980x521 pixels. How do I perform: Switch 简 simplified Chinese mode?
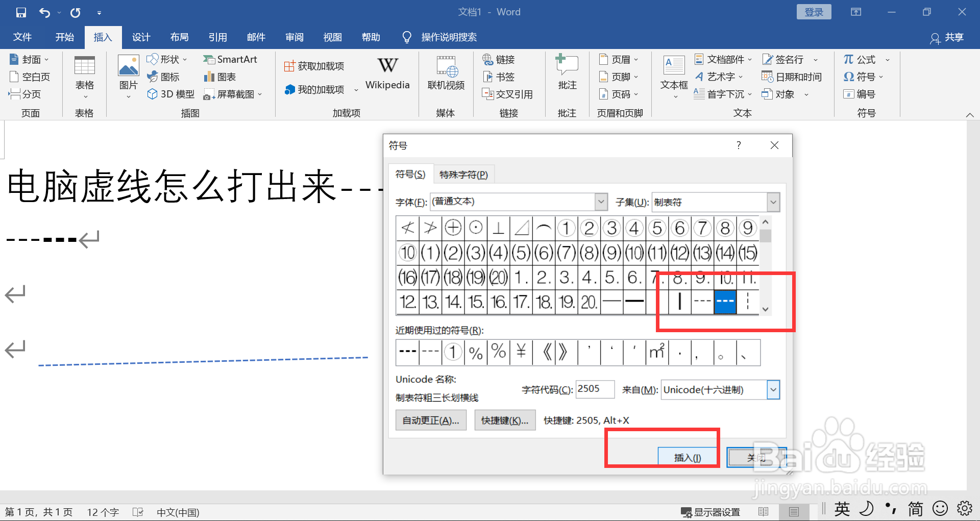coord(915,509)
